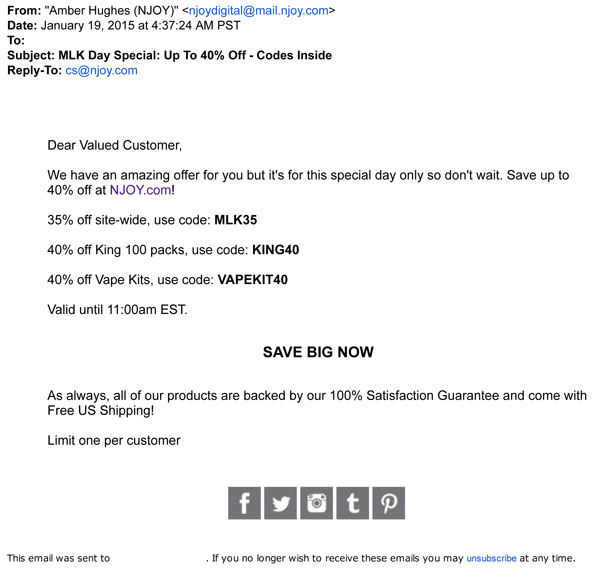Click the "Limit one per customer" text
Viewport: 600px width, 581px height.
pyautogui.click(x=114, y=440)
